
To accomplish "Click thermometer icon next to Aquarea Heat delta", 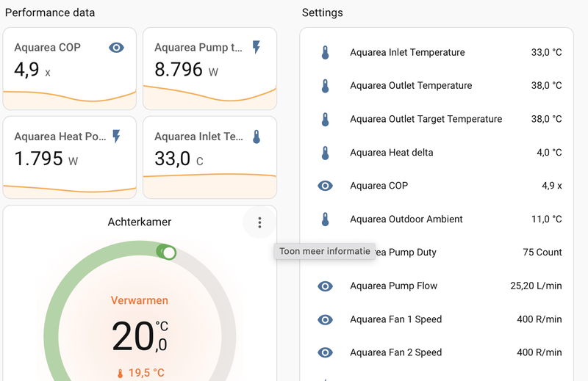I will coord(325,153).
